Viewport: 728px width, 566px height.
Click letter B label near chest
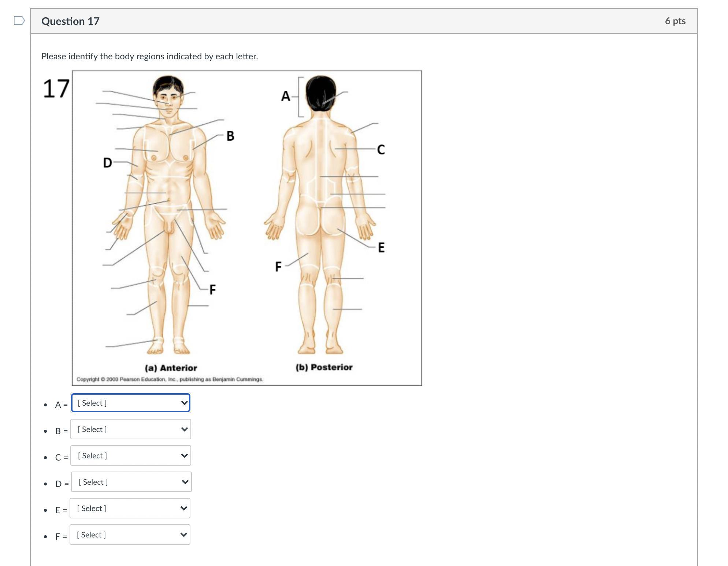[230, 136]
